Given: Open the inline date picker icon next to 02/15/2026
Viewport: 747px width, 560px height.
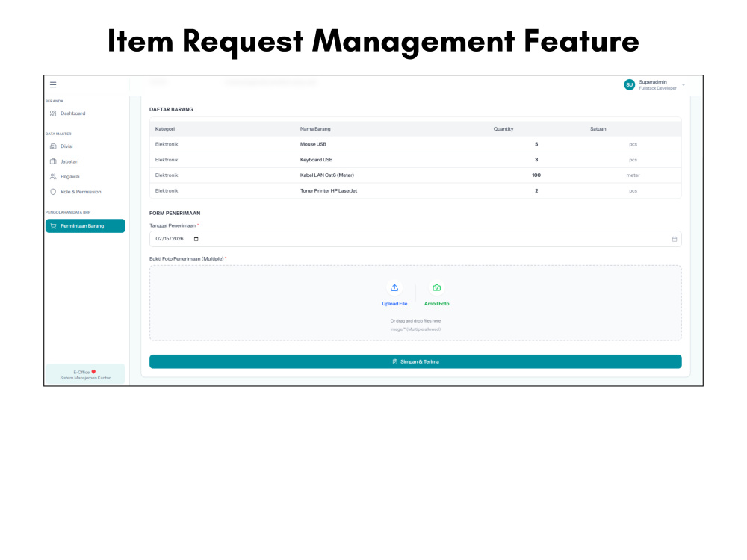Looking at the screenshot, I should coord(196,239).
